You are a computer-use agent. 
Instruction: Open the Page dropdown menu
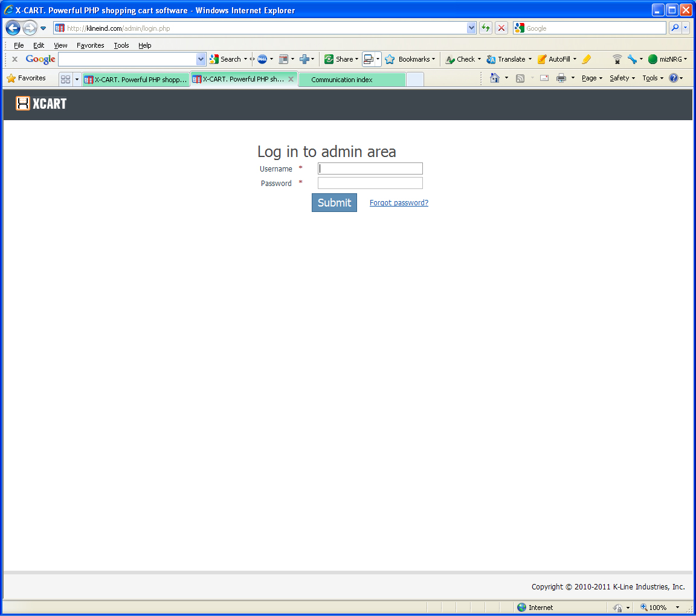tap(591, 78)
